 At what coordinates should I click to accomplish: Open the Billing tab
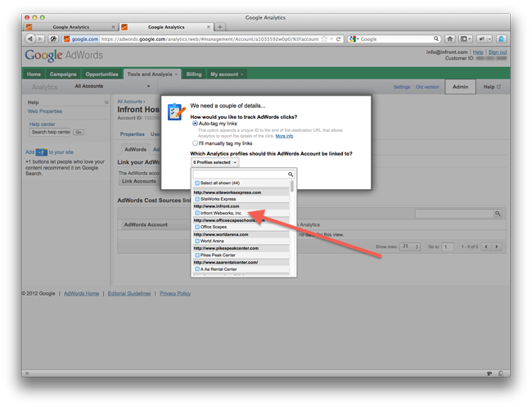(194, 74)
